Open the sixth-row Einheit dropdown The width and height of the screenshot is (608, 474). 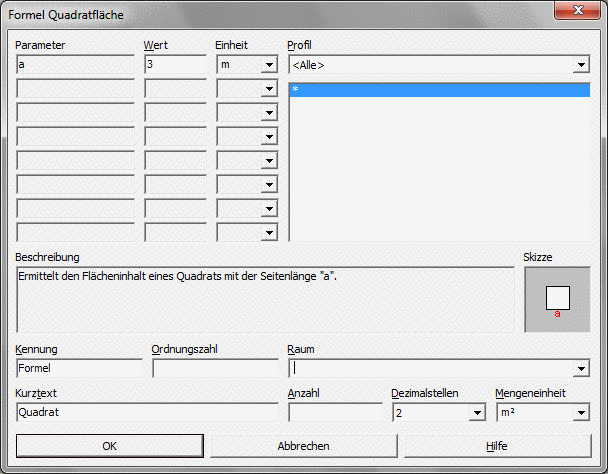click(269, 185)
